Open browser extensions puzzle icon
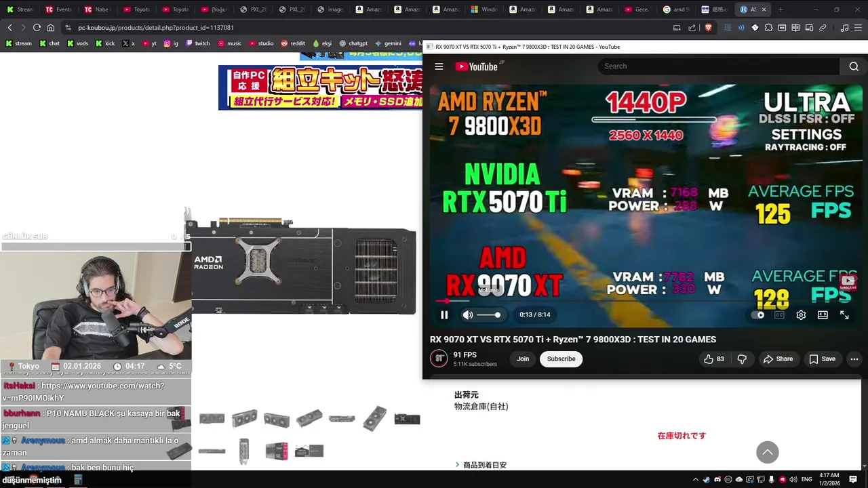The image size is (868, 488). pos(768,28)
